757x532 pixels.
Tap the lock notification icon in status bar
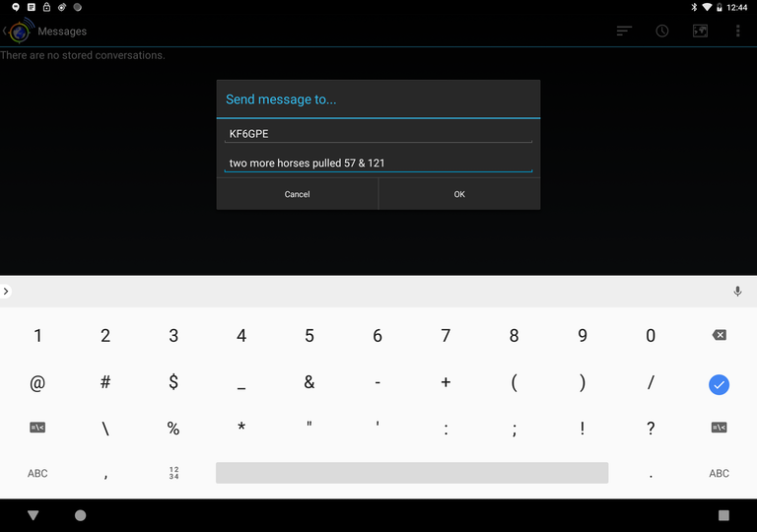tap(46, 7)
